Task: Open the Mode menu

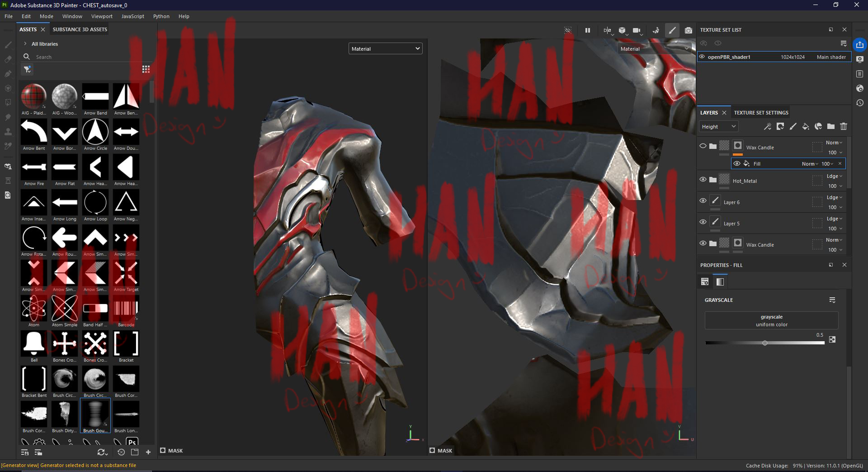Action: [46, 16]
